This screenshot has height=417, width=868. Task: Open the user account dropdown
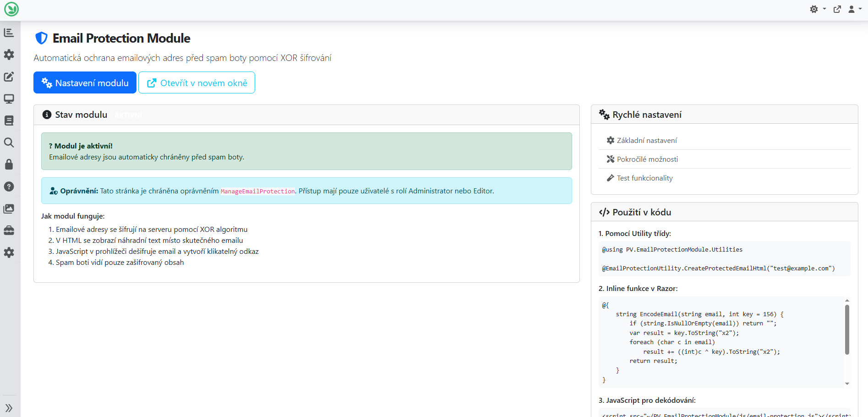tap(855, 9)
